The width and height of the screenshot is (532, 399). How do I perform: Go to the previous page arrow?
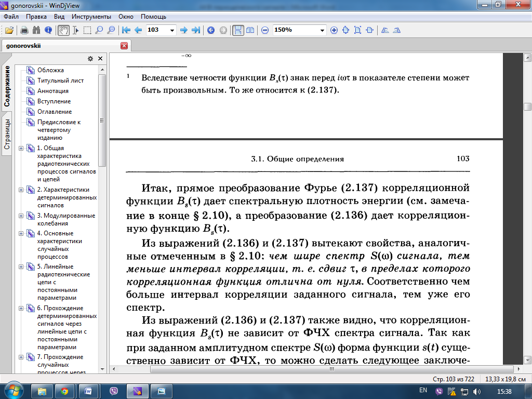coord(138,30)
